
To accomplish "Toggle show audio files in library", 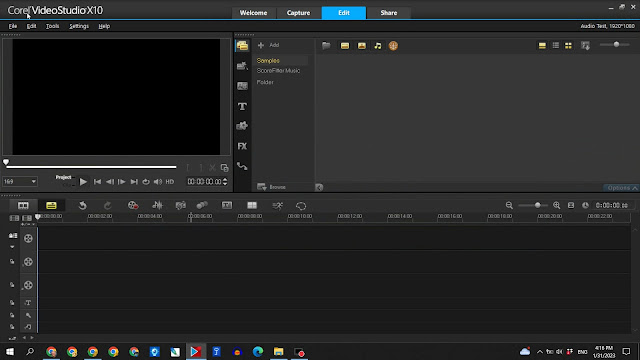I will click(x=378, y=46).
